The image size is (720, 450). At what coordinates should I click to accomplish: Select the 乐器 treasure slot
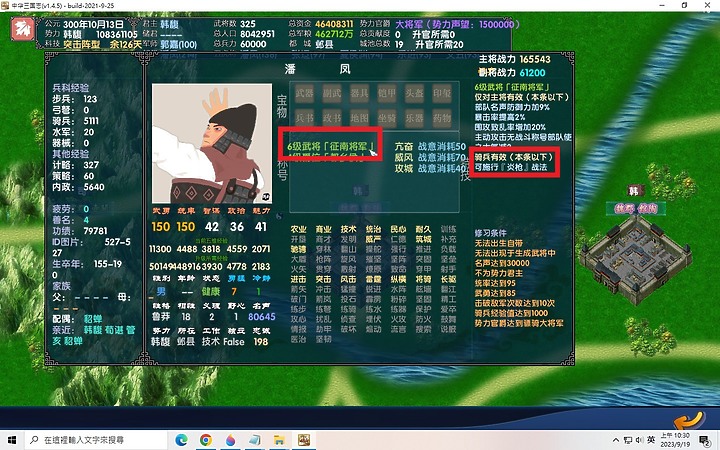[414, 118]
